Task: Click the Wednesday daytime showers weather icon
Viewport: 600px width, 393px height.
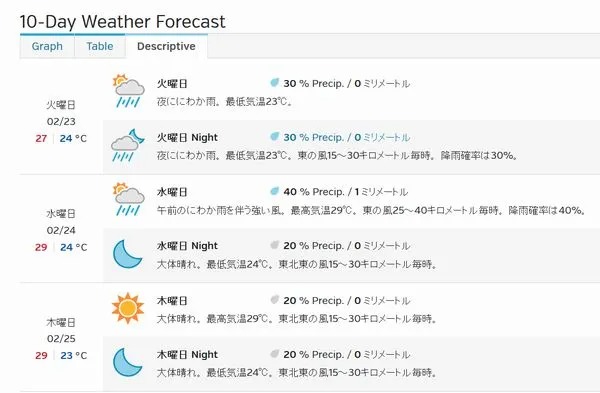Action: click(129, 199)
